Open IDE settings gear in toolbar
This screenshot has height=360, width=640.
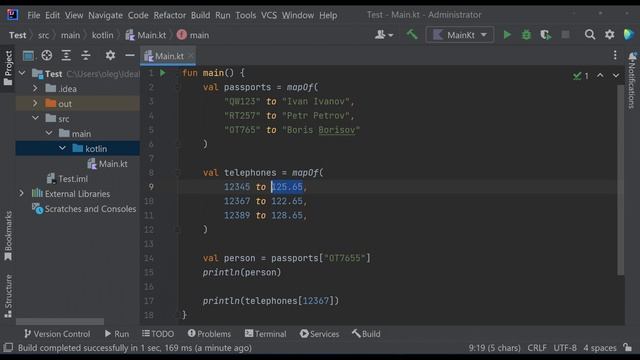(x=609, y=35)
